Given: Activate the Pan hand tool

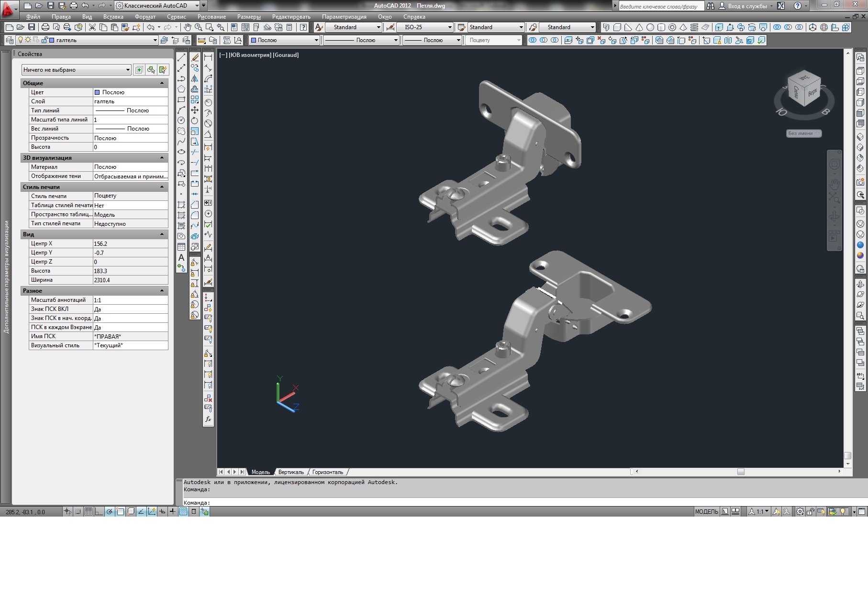Looking at the screenshot, I should [x=188, y=27].
